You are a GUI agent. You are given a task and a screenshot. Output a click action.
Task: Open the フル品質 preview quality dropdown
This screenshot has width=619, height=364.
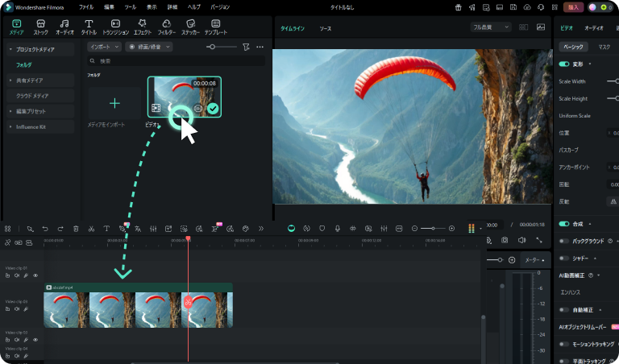click(491, 27)
